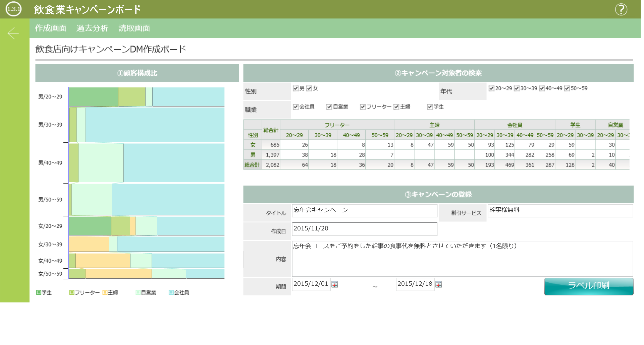Click the ラベル印刷 button
This screenshot has width=644, height=345.
(589, 286)
